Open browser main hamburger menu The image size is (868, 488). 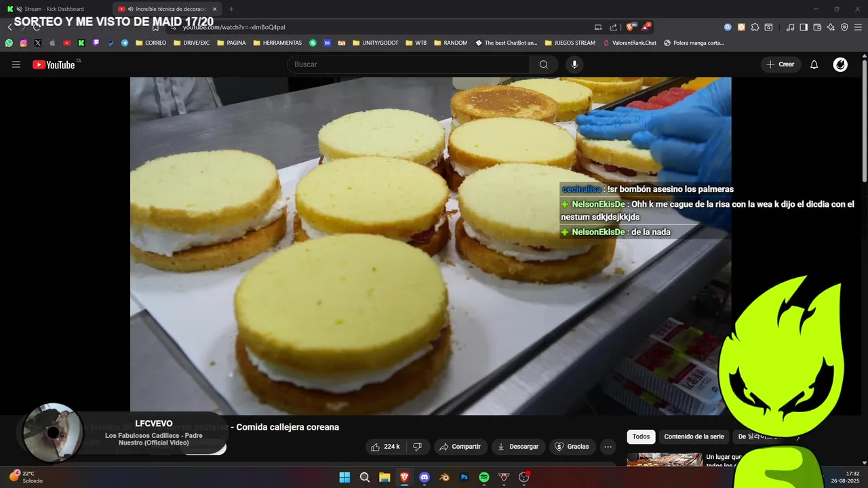pyautogui.click(x=858, y=27)
